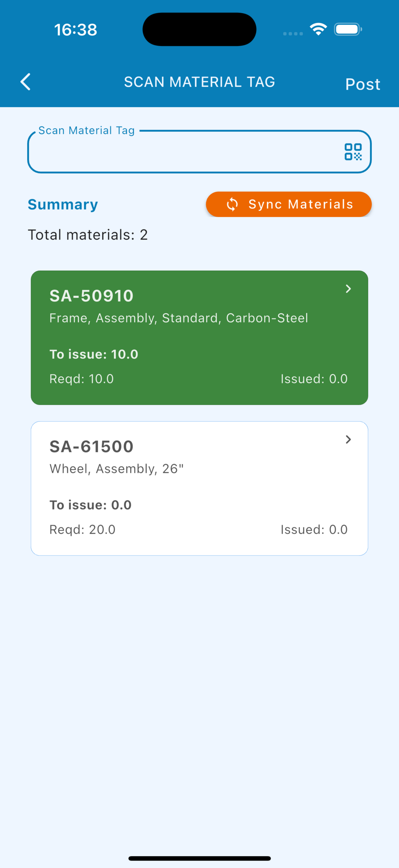Tap the back arrow in the header

(x=26, y=82)
